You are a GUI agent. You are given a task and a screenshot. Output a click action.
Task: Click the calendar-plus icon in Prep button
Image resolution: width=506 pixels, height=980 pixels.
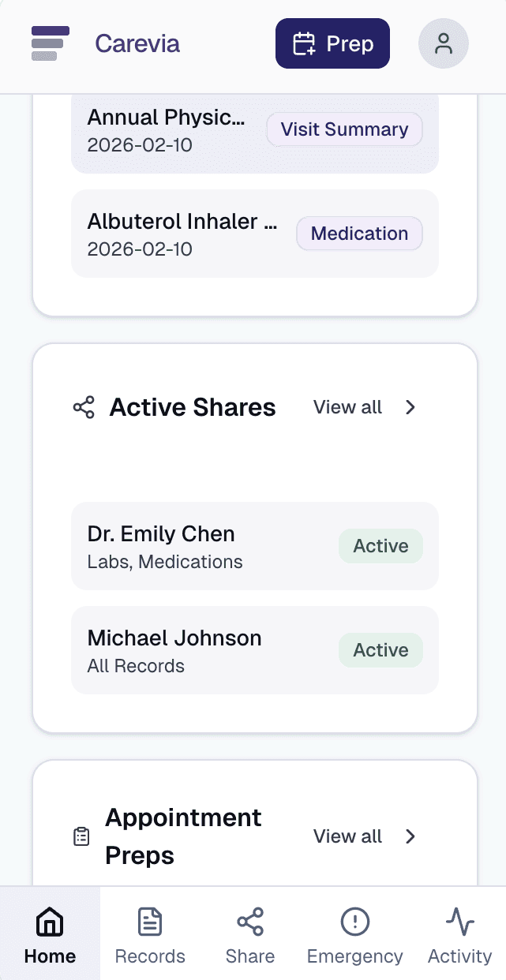click(304, 43)
